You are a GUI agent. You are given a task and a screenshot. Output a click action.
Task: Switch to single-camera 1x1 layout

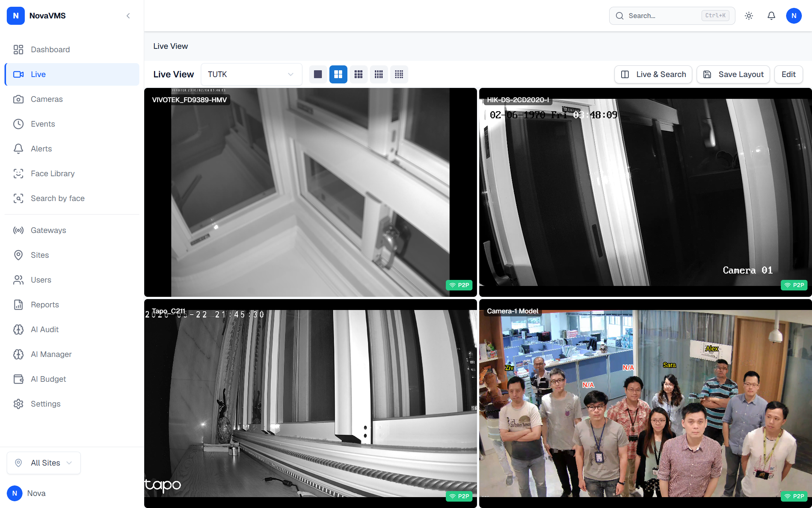[318, 74]
